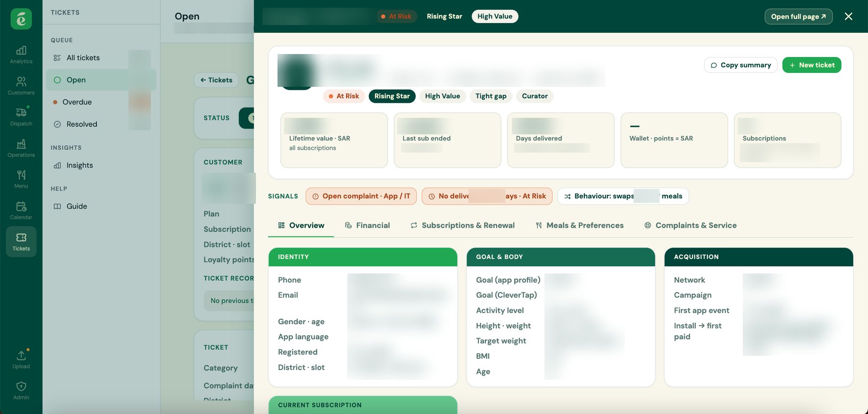Select the Tickets sidebar icon
Screen dimensions: 868x414
[x=21, y=242]
